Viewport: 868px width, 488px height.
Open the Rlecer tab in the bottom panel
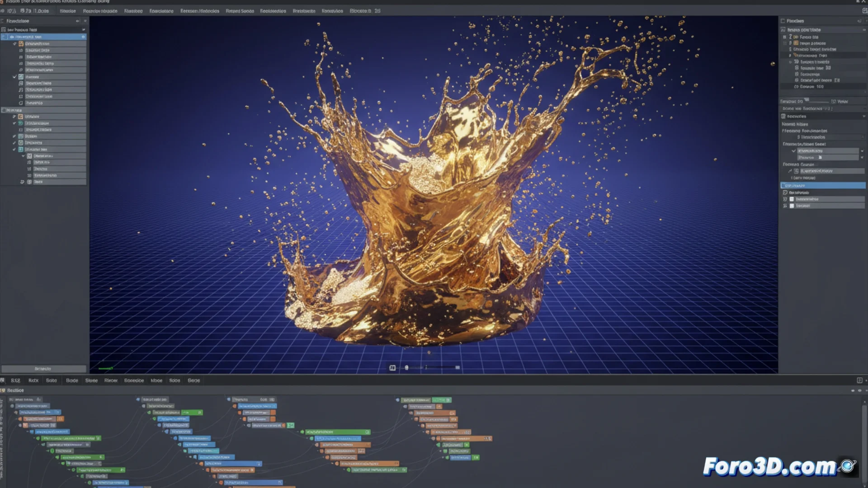(x=111, y=380)
